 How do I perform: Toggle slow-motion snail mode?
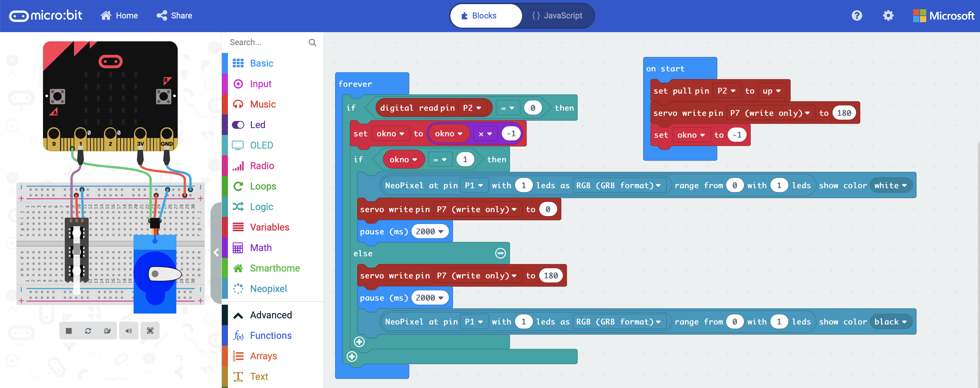pyautogui.click(x=107, y=331)
